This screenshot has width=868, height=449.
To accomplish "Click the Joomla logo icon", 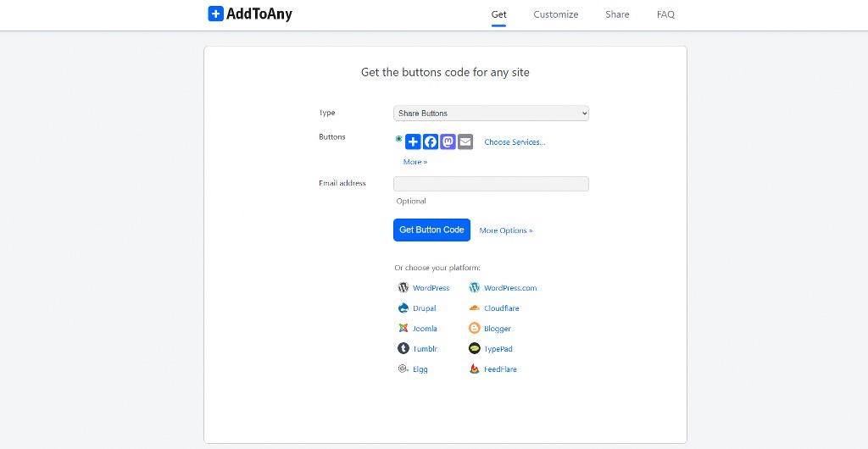I will [x=403, y=328].
